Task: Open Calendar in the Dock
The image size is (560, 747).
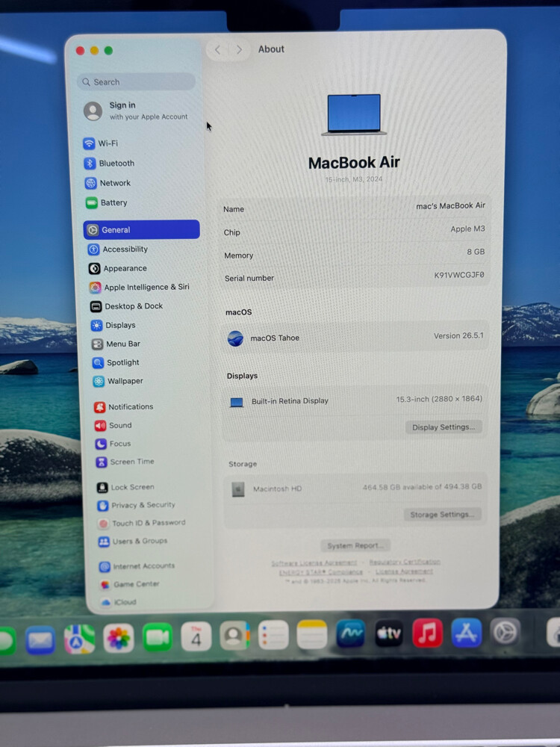Action: (x=196, y=636)
